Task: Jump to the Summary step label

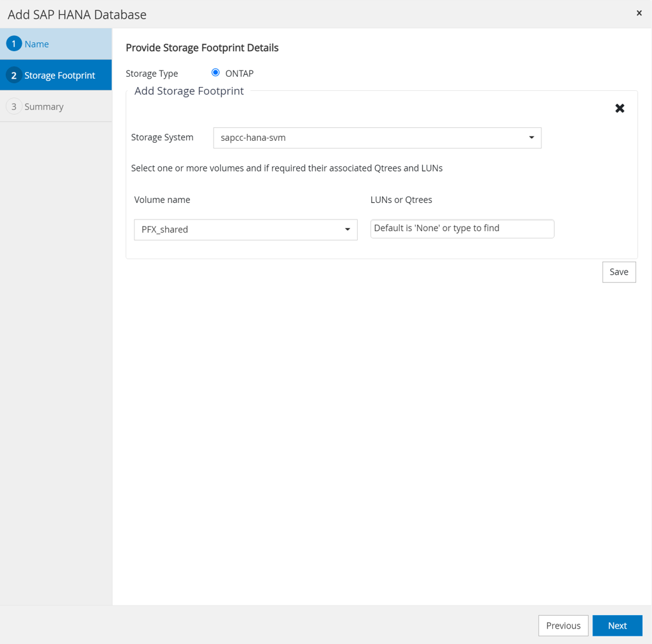Action: (x=44, y=107)
